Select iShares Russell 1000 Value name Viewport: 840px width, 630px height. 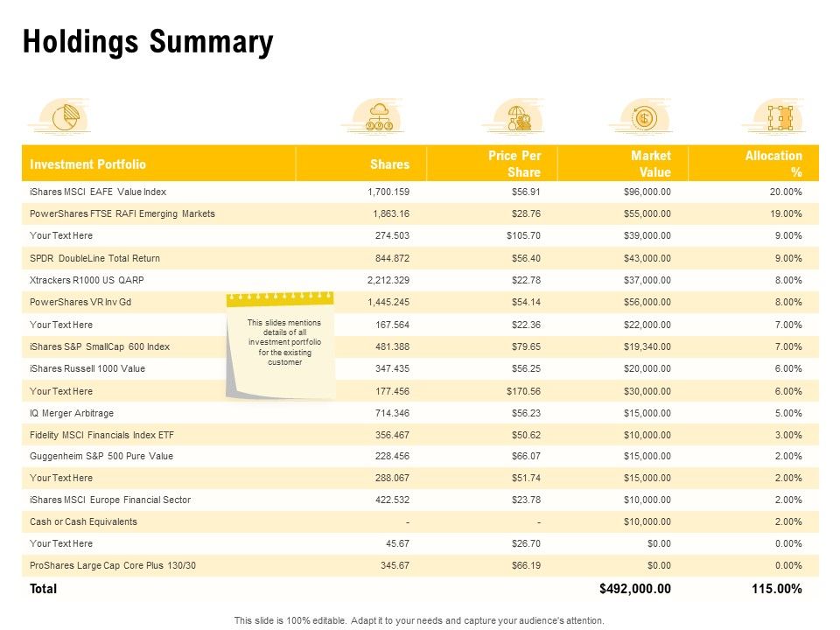87,368
